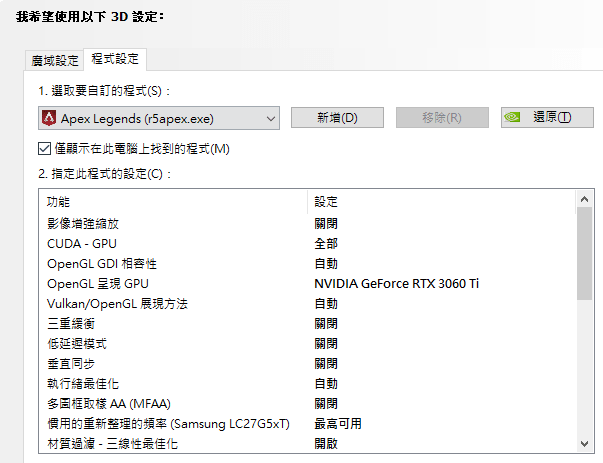Select the OpenGL GDI 相容性 row
603x463 pixels.
click(x=308, y=263)
